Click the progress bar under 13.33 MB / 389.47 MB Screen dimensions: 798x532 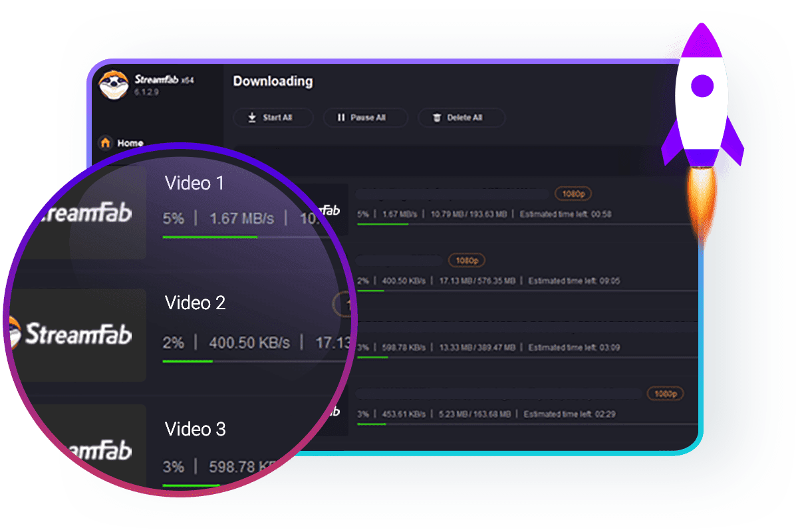click(x=527, y=357)
